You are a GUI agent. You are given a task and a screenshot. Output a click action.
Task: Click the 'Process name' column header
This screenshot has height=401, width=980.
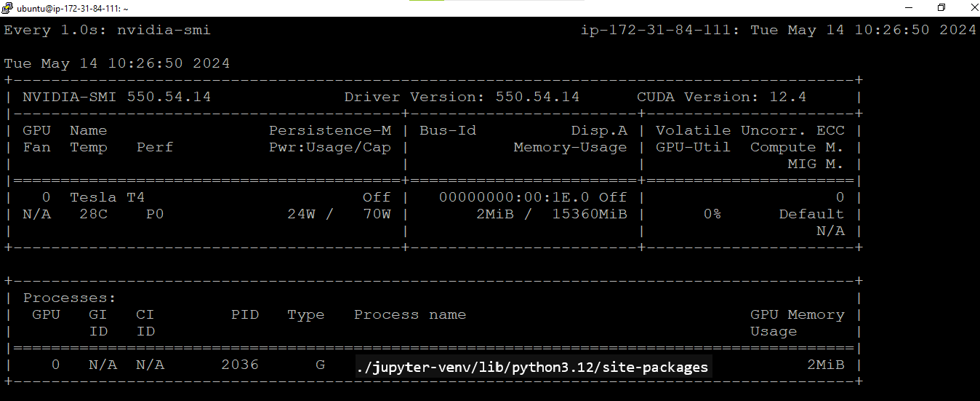click(410, 314)
